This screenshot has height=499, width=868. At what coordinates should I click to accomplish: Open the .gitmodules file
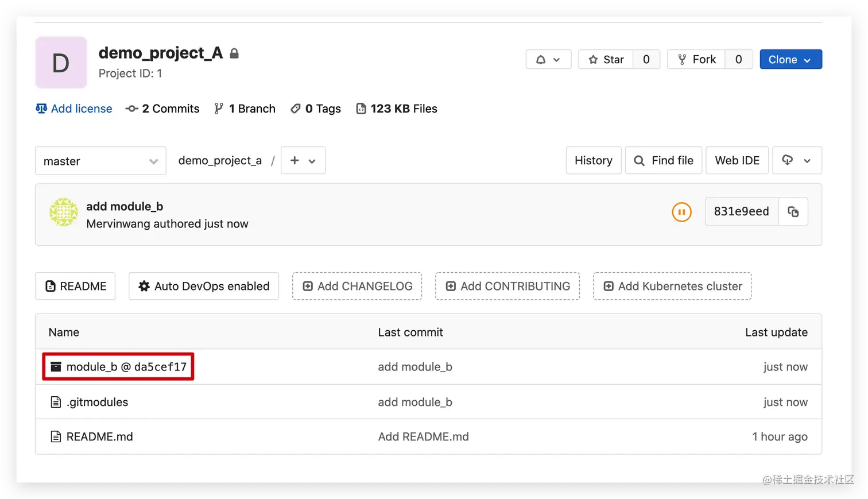click(x=97, y=402)
